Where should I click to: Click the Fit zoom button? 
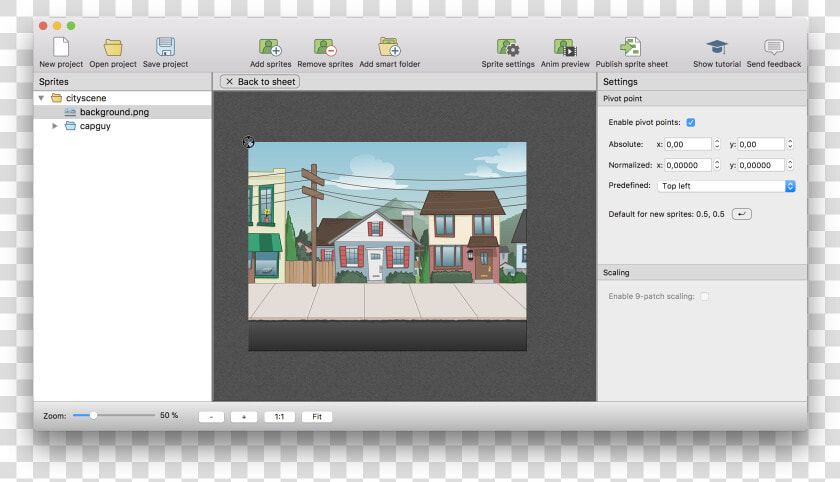click(x=317, y=417)
